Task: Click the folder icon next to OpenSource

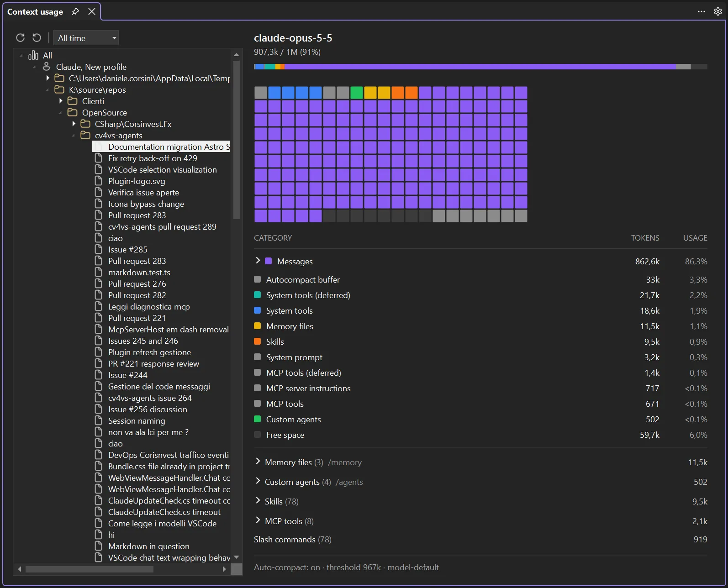Action: pyautogui.click(x=72, y=112)
